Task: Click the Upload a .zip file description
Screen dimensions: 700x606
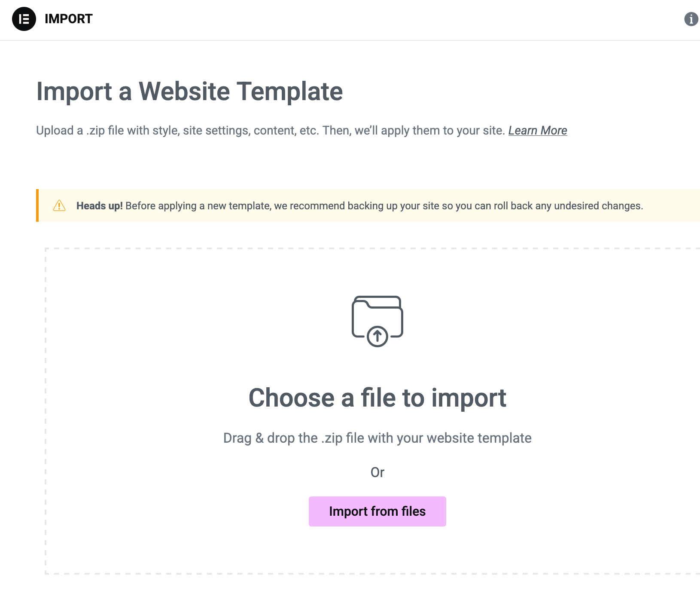Action: (x=270, y=131)
